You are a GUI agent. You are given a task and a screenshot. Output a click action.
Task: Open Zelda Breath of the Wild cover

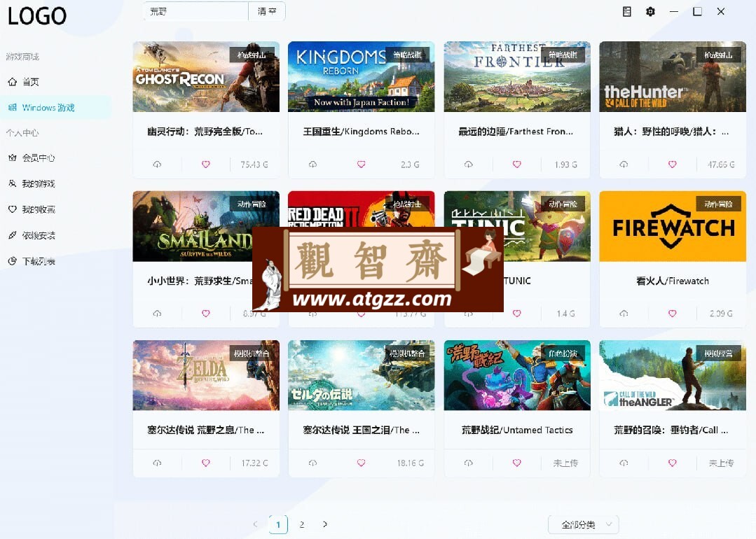pyautogui.click(x=206, y=375)
